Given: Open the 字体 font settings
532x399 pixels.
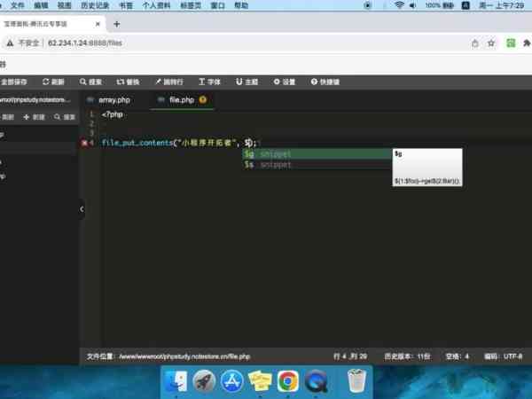Looking at the screenshot, I should click(209, 82).
